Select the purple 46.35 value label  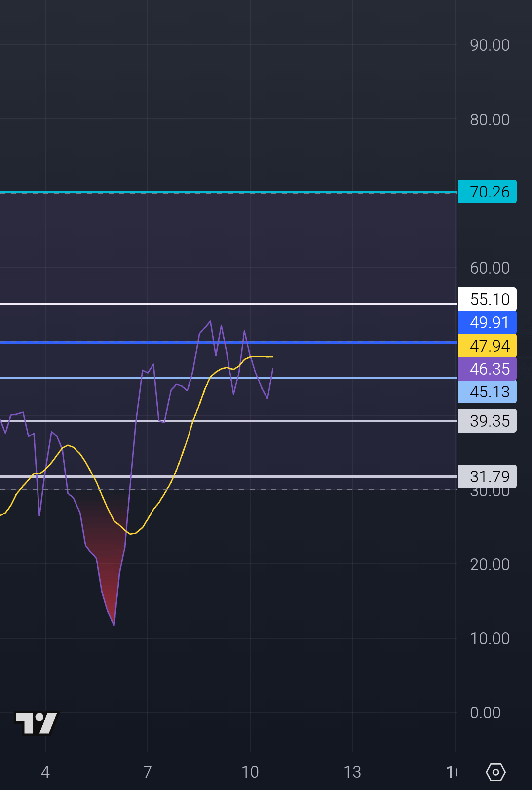[x=488, y=369]
